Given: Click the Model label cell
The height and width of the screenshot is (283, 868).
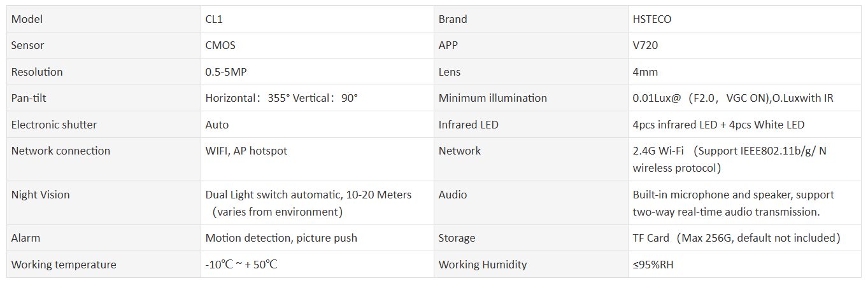Looking at the screenshot, I should click(27, 19).
